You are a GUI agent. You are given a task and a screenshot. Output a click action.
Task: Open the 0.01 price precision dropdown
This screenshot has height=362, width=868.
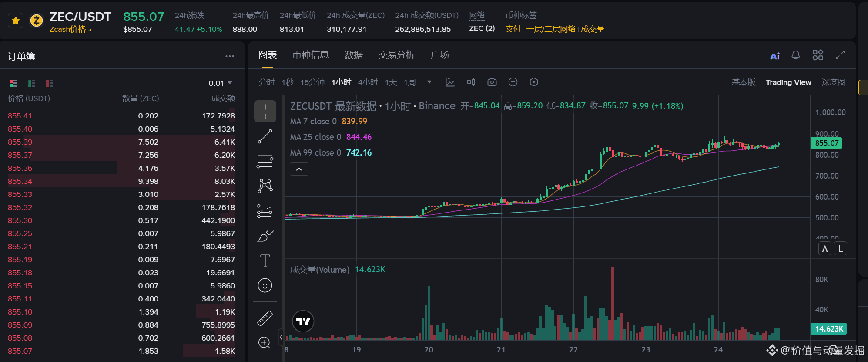click(x=220, y=83)
